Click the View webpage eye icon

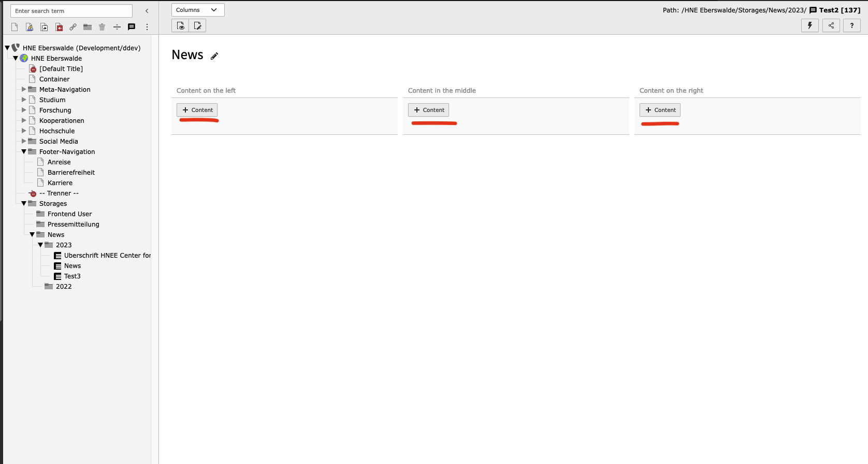pyautogui.click(x=180, y=25)
